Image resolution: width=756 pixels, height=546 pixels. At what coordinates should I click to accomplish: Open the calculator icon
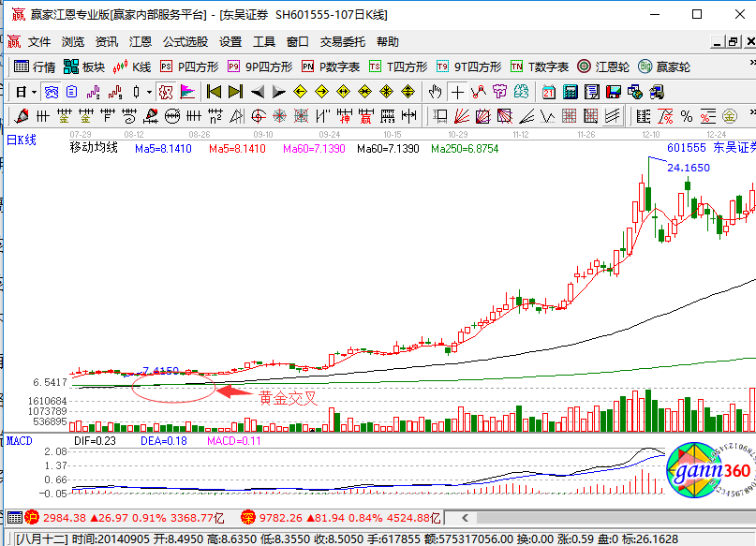[x=571, y=92]
